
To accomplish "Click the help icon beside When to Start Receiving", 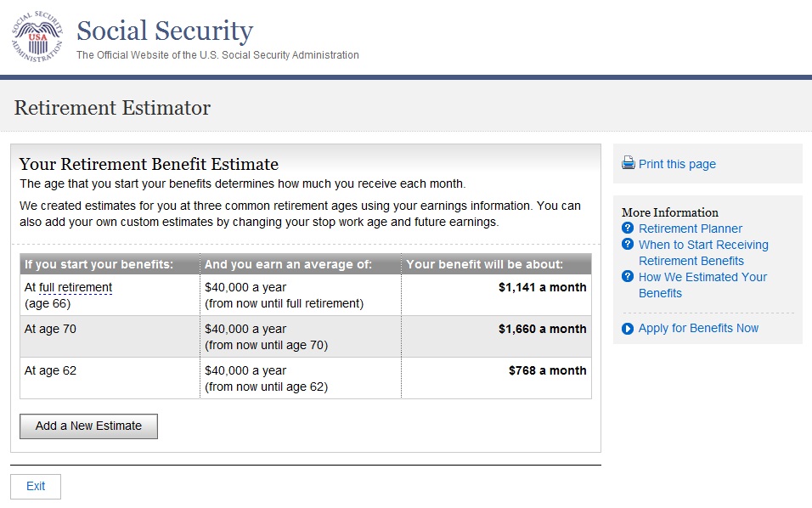I will [x=628, y=245].
